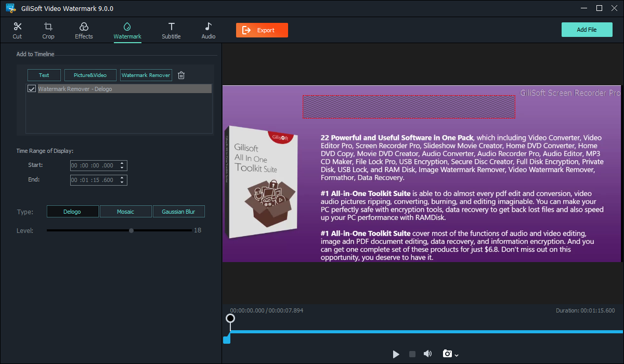Increase the End time with the up arrow
The height and width of the screenshot is (364, 624).
point(122,178)
